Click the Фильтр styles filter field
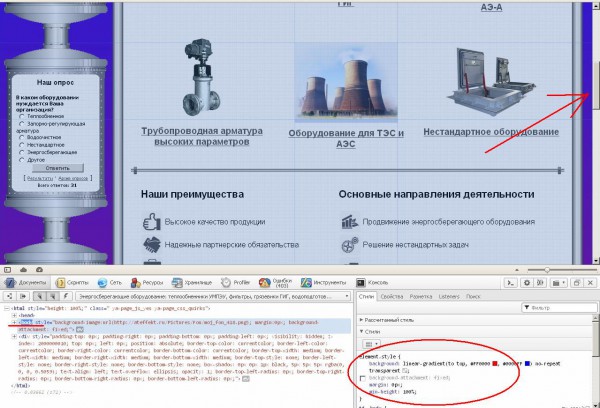 (x=559, y=307)
